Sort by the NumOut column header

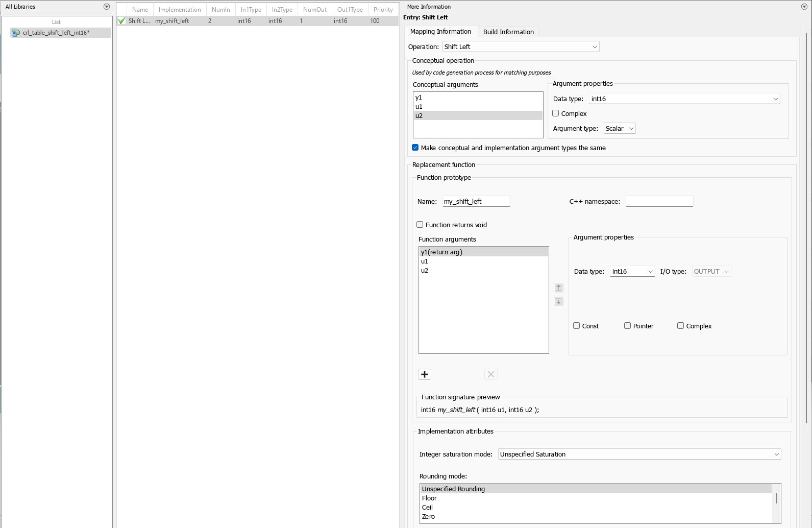pos(315,10)
